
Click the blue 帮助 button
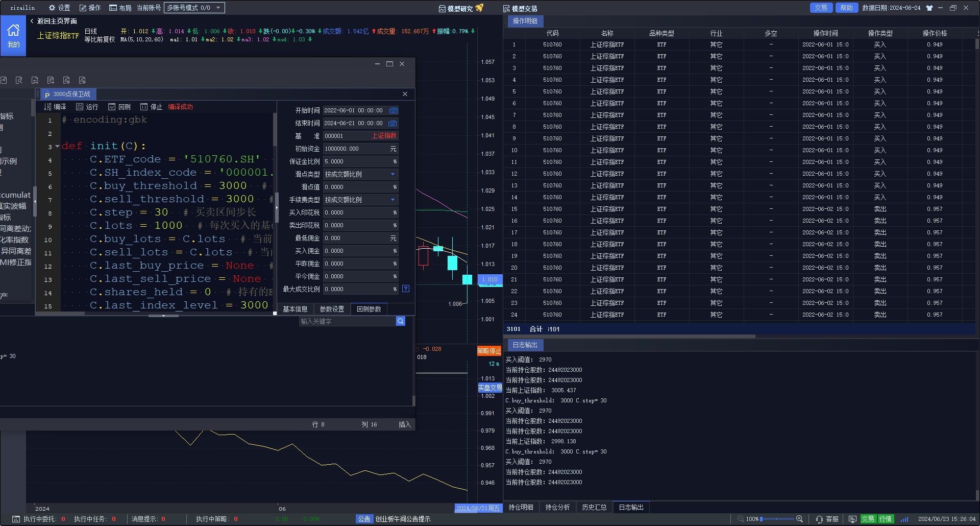click(846, 8)
